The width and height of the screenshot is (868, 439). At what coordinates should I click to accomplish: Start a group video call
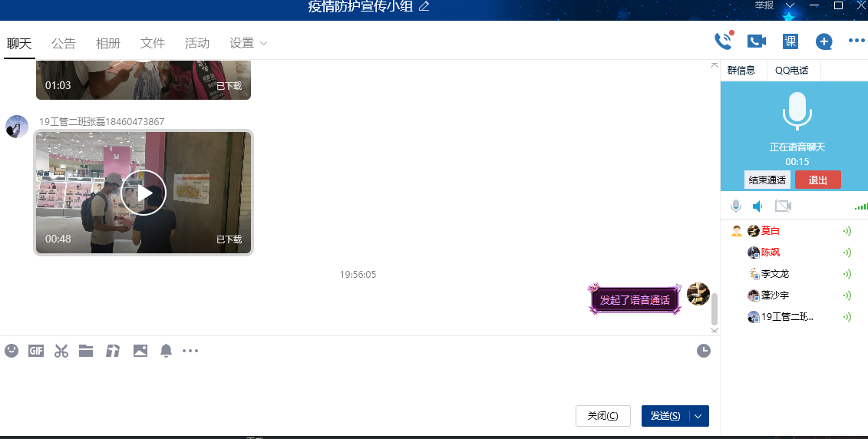pyautogui.click(x=756, y=41)
